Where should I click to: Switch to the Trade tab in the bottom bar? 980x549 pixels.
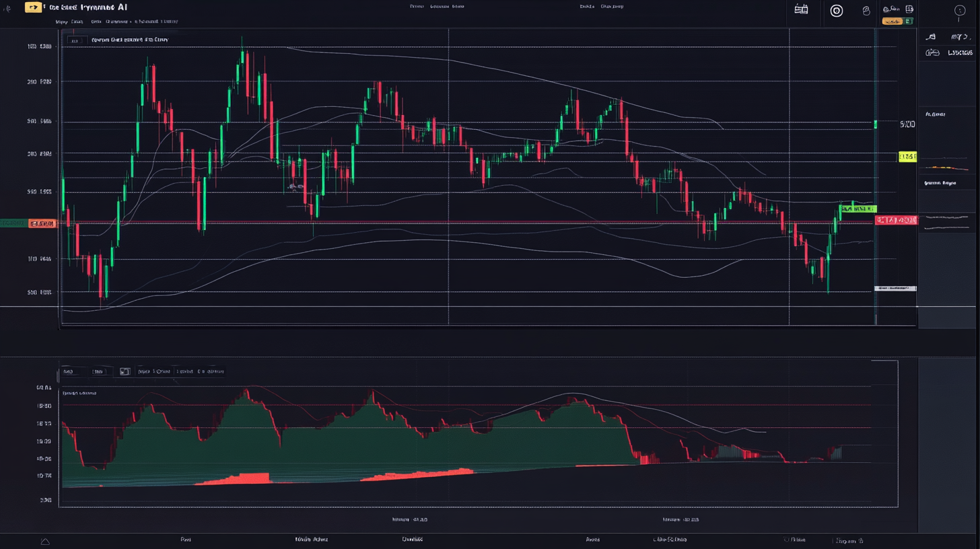[186, 539]
